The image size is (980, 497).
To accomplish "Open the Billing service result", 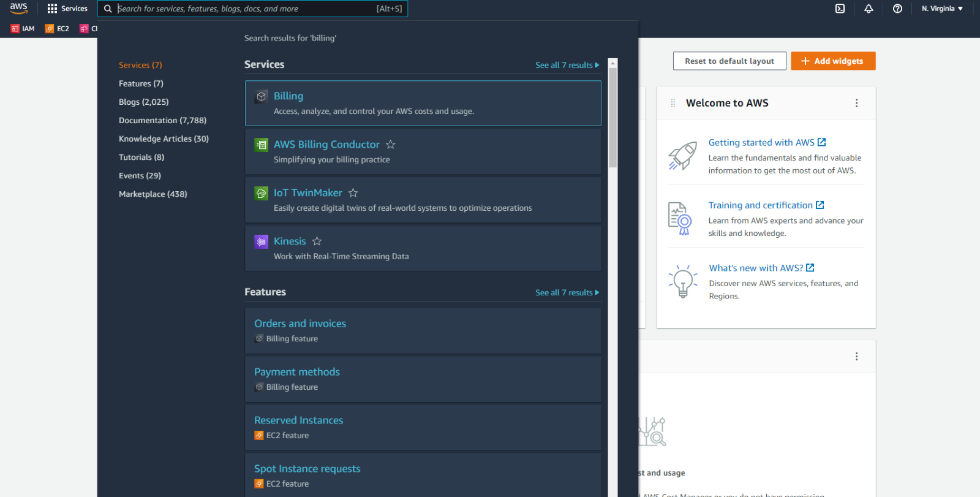I will [288, 96].
